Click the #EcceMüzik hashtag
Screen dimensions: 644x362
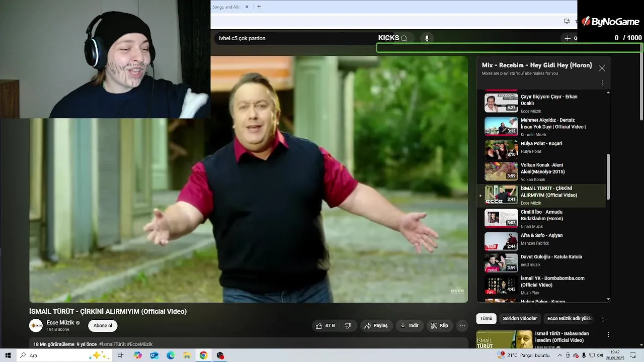(x=140, y=344)
